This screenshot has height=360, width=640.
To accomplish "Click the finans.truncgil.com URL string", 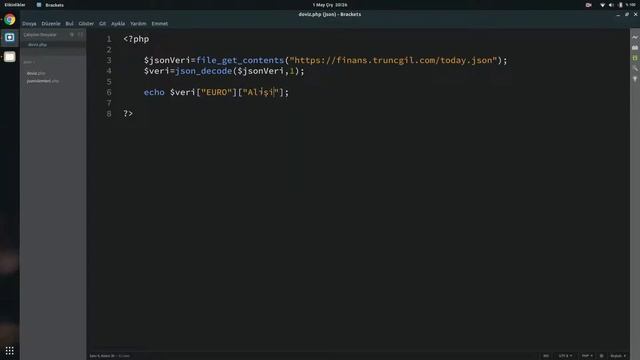I will pyautogui.click(x=393, y=60).
